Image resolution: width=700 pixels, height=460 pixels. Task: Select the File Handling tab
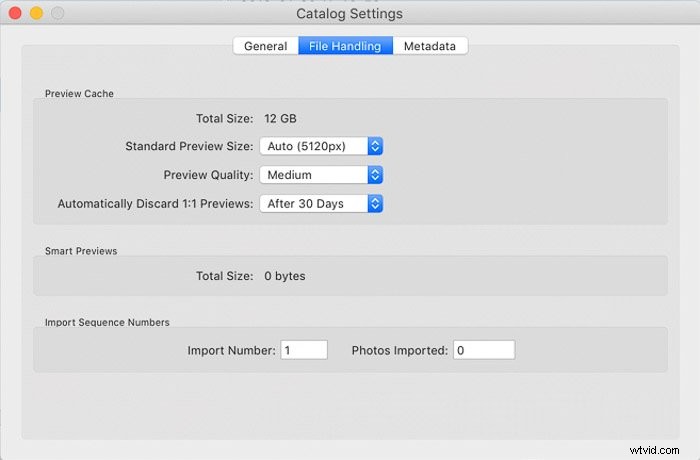pos(345,46)
